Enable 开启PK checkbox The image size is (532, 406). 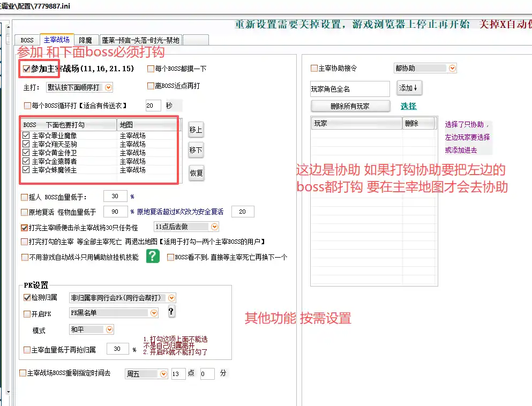[x=27, y=314]
